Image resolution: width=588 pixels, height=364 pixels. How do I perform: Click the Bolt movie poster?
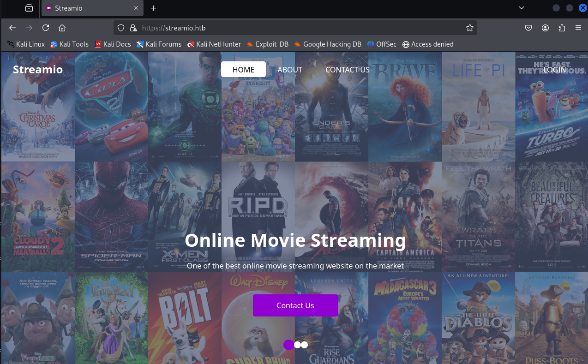(x=185, y=318)
